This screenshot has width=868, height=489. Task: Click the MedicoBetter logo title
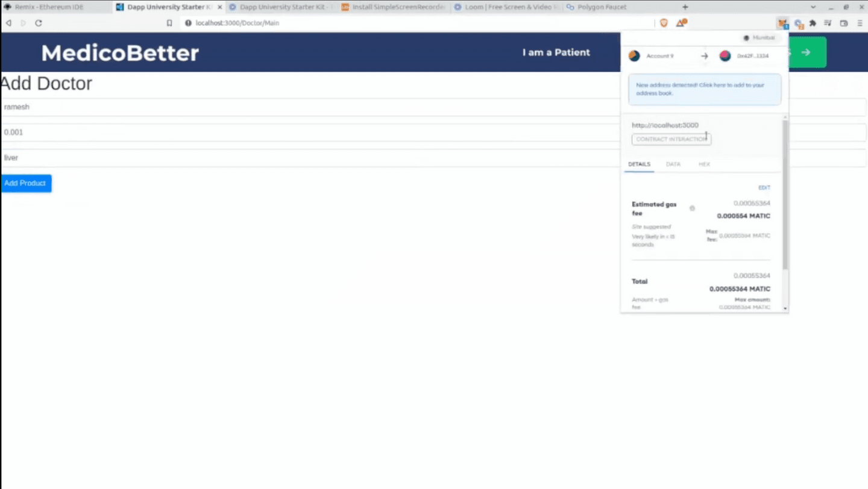pyautogui.click(x=120, y=53)
